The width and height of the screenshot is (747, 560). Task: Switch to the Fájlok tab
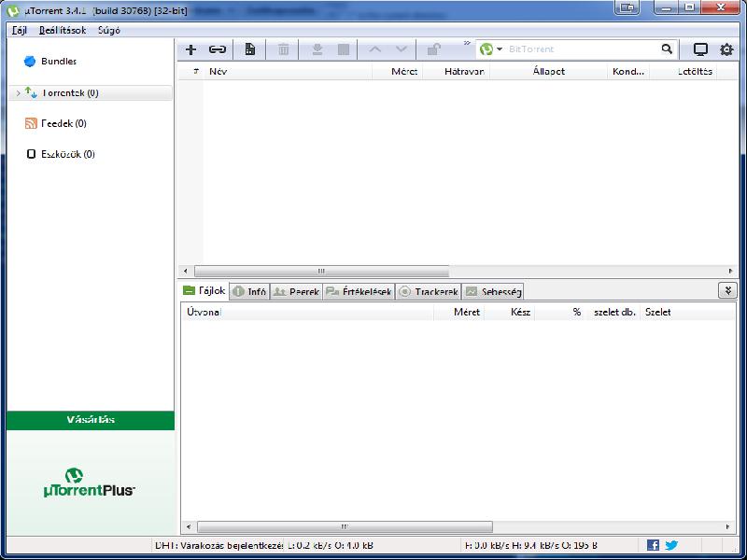pyautogui.click(x=204, y=290)
